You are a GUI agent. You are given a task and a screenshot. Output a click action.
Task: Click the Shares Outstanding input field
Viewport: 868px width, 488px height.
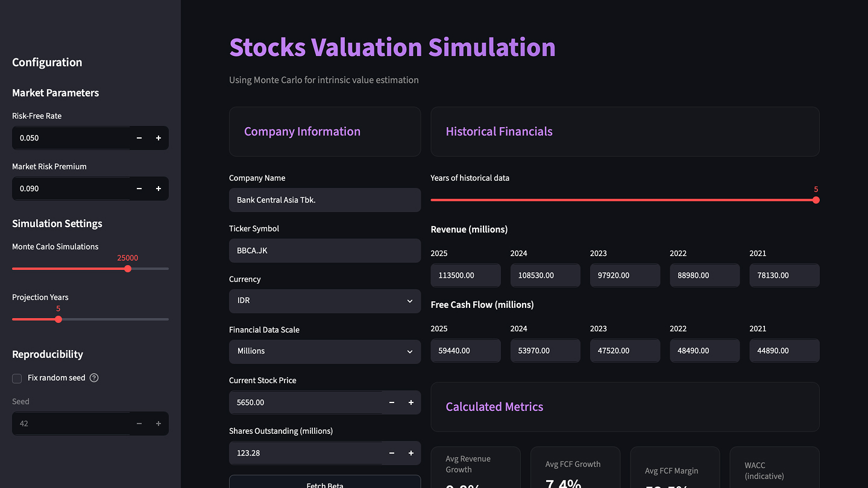pos(306,453)
